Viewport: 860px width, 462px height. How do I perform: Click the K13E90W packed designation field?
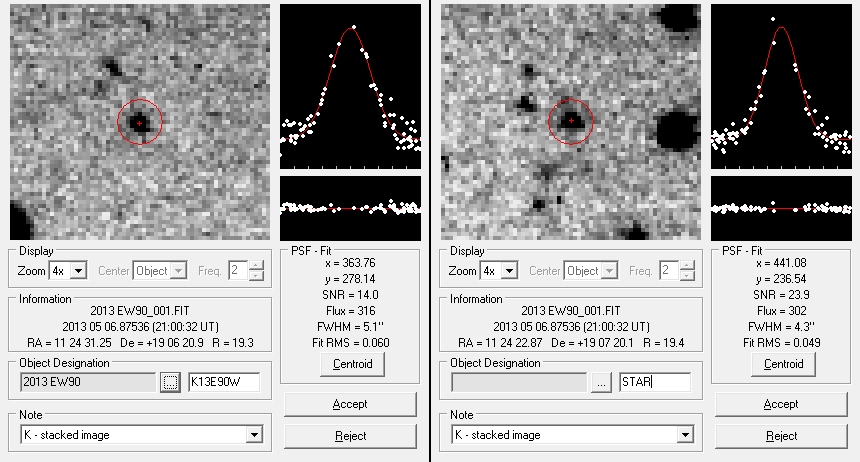click(x=223, y=382)
